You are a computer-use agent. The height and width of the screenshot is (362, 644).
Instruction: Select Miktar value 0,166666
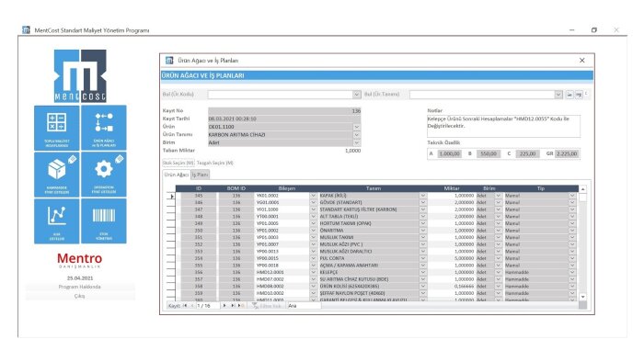tap(452, 287)
